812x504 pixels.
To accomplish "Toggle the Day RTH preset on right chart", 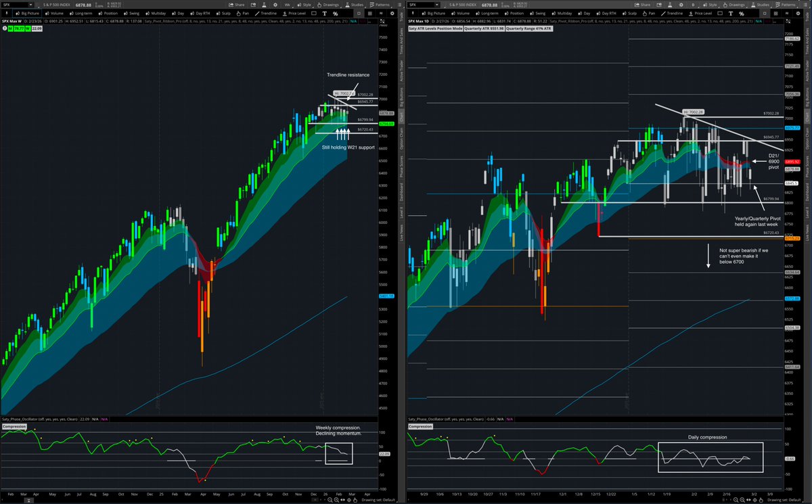I will [606, 14].
